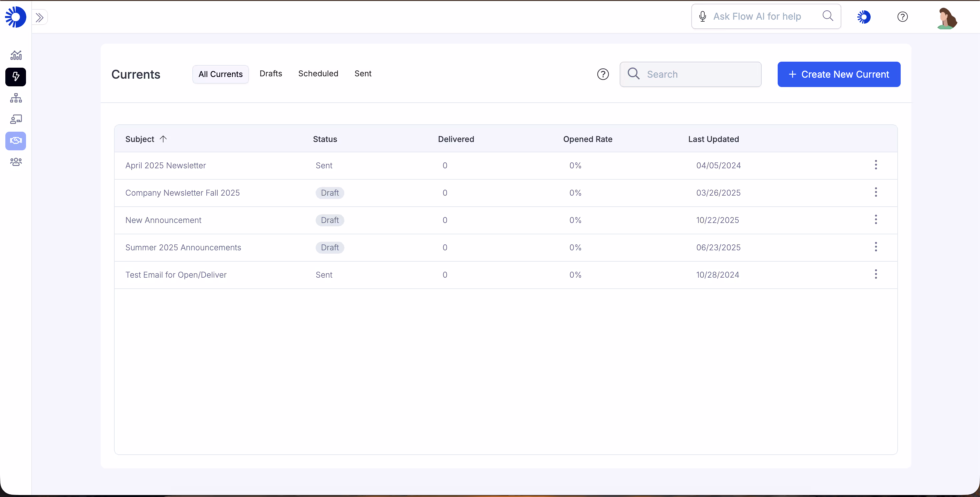Click the microphone icon in Ask Flow AI bar

tap(702, 16)
